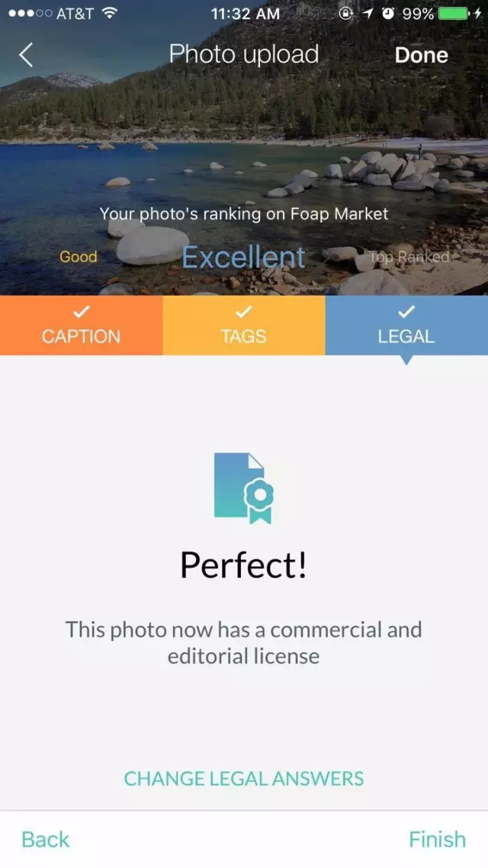488x868 pixels.
Task: Tap the Back button at bottom
Action: point(46,839)
